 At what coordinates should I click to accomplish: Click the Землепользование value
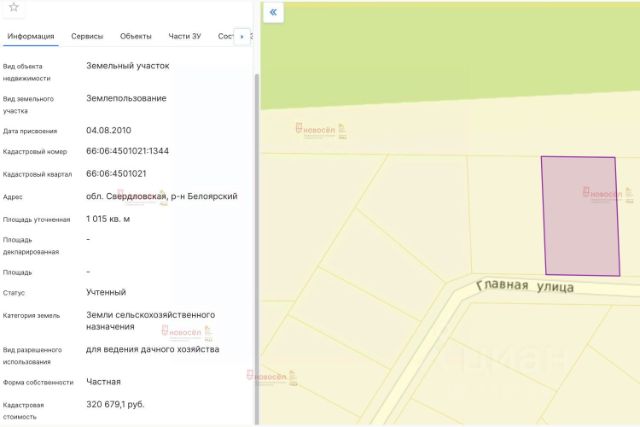[x=126, y=98]
